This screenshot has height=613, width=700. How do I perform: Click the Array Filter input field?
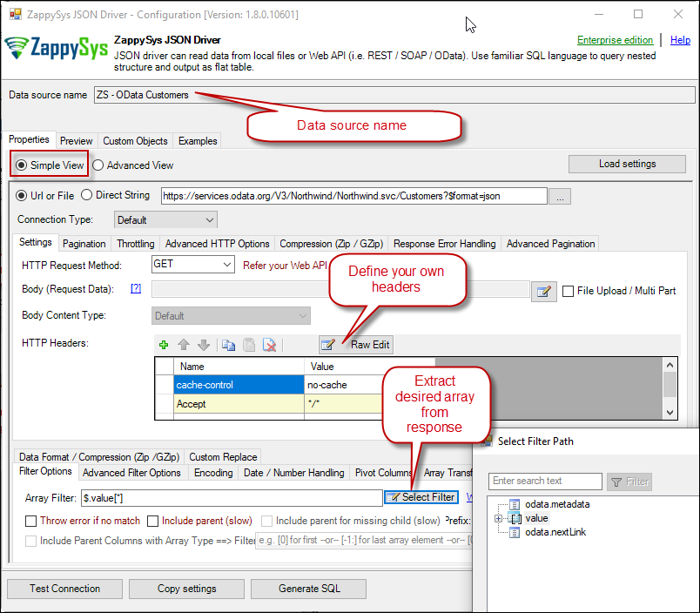[230, 497]
